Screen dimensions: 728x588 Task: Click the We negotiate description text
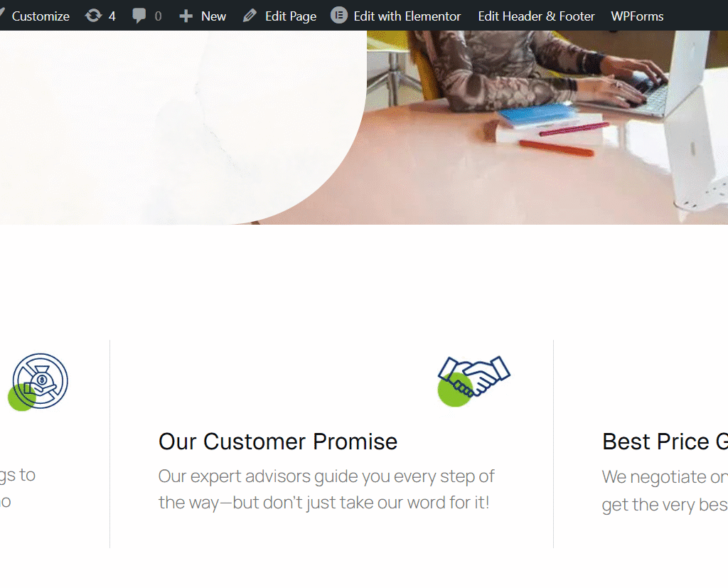click(x=665, y=491)
